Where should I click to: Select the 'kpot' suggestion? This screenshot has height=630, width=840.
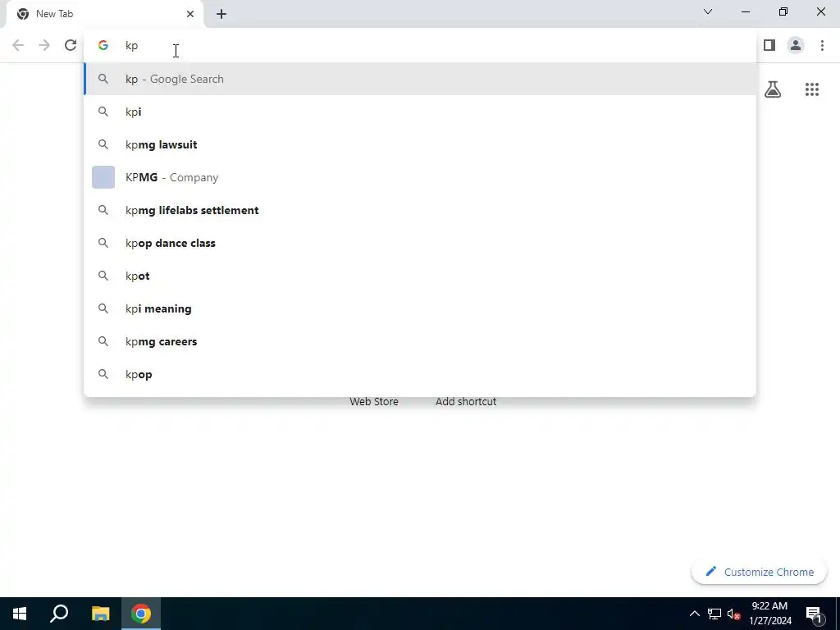420,276
